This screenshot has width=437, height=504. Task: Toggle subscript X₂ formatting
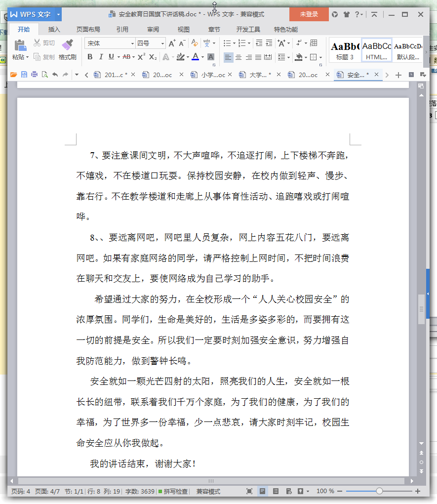[153, 57]
